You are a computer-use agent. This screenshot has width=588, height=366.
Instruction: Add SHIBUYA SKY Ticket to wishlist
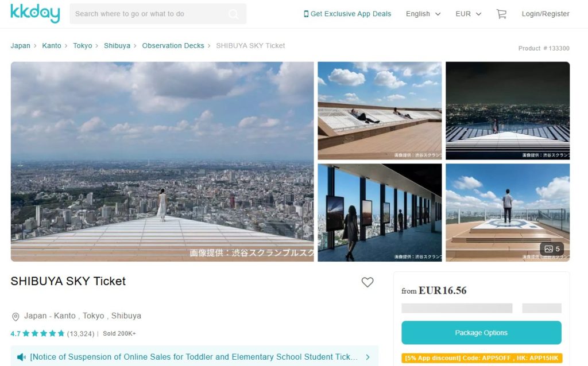click(367, 282)
